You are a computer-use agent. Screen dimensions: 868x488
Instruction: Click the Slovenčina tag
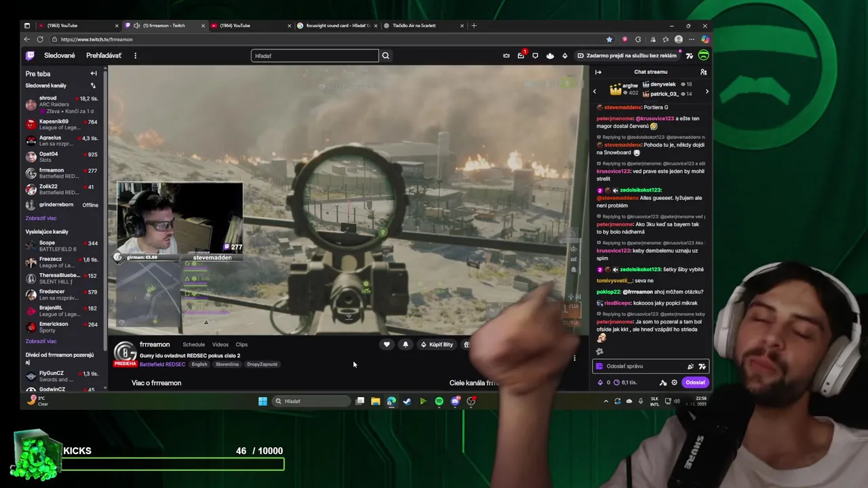click(226, 364)
